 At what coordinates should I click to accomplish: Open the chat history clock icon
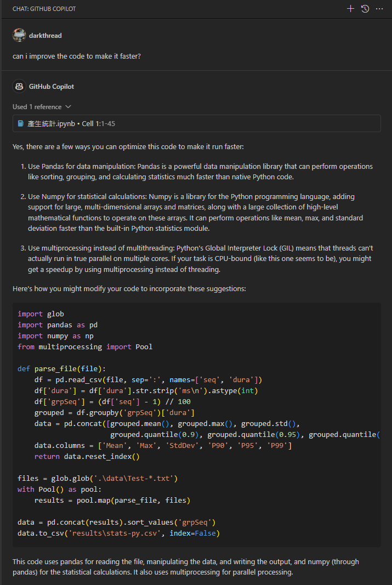[x=365, y=9]
